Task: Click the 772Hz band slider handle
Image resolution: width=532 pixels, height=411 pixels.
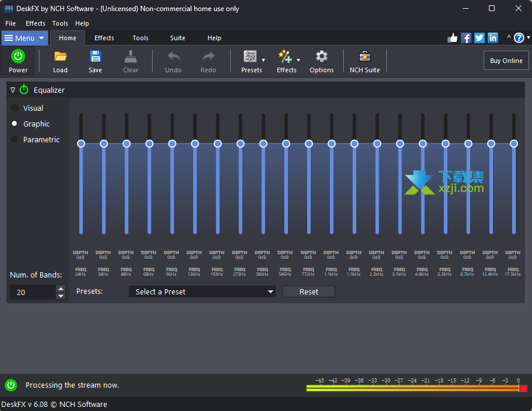Action: [x=309, y=143]
